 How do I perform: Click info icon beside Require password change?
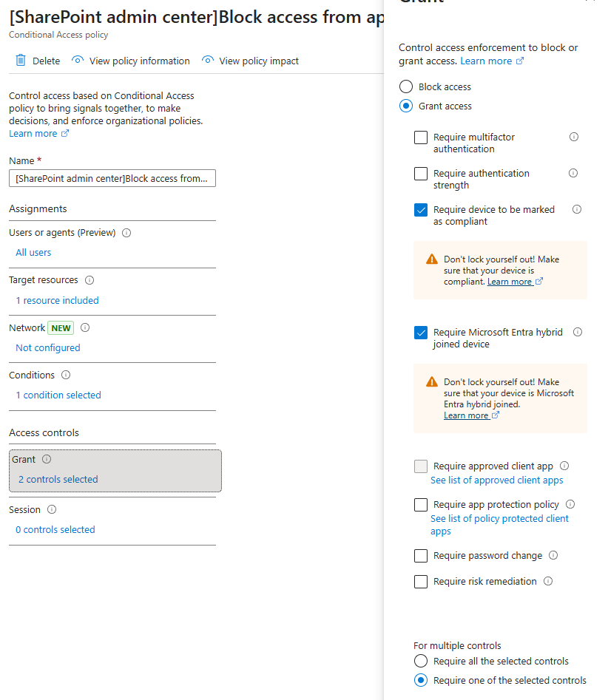553,555
